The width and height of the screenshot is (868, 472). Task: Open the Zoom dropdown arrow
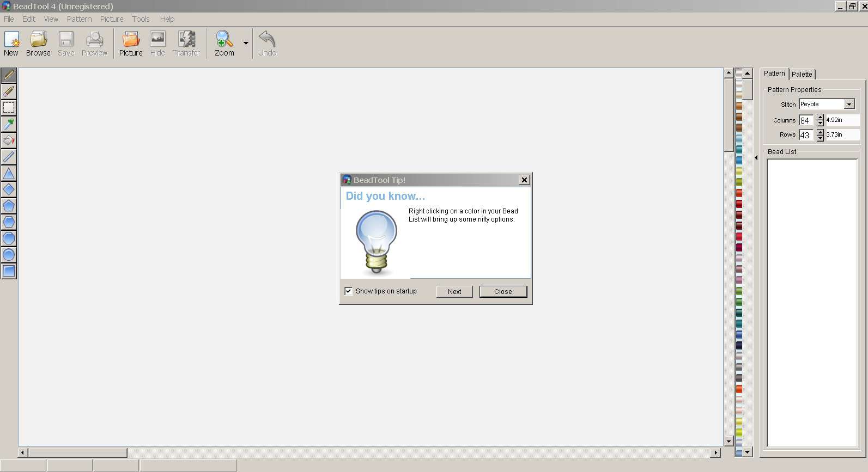[x=246, y=43]
